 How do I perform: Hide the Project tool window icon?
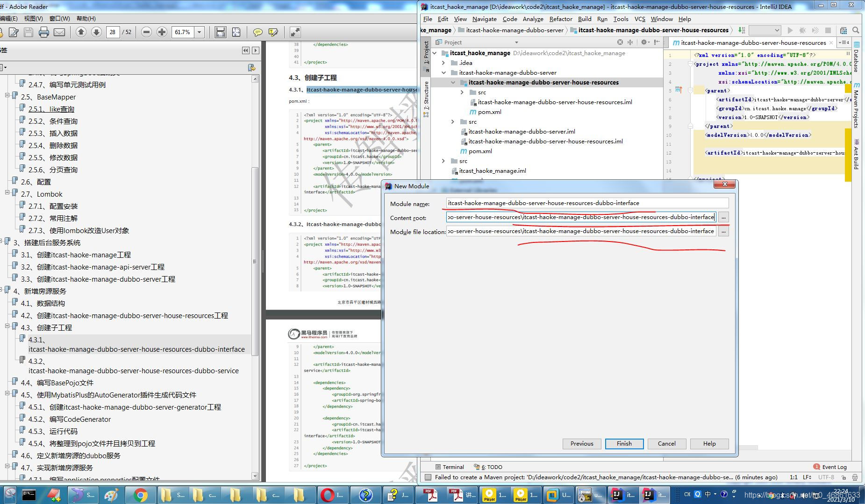tap(657, 42)
